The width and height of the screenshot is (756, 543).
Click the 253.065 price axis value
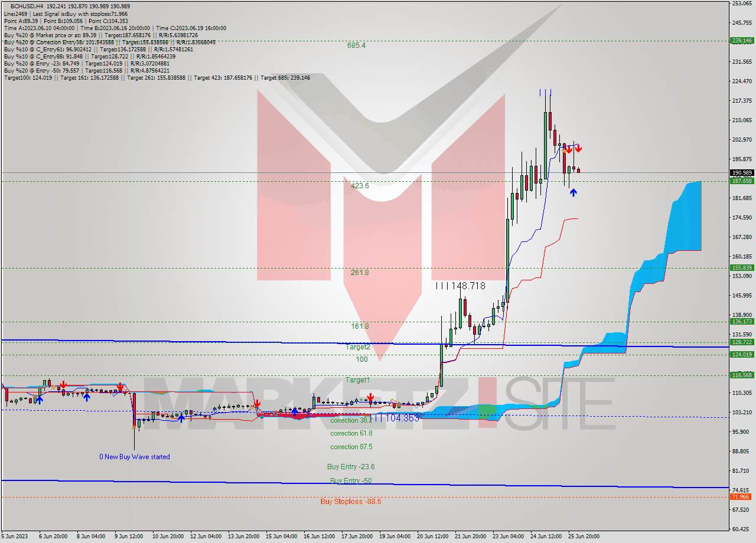click(742, 4)
